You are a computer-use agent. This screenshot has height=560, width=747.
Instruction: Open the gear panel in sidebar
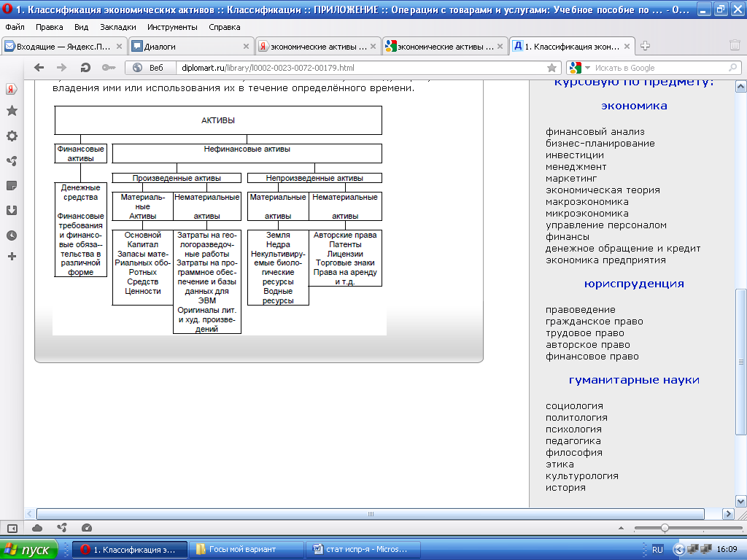tap(12, 136)
